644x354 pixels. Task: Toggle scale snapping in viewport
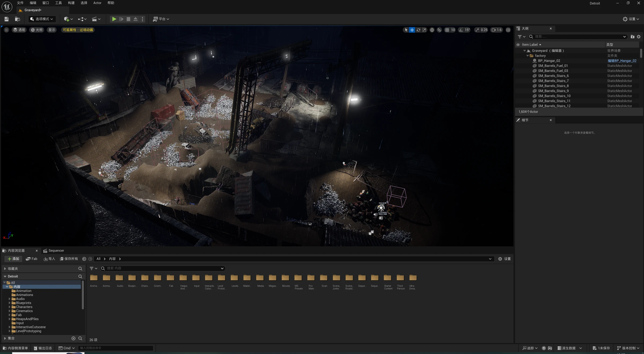[x=477, y=30]
